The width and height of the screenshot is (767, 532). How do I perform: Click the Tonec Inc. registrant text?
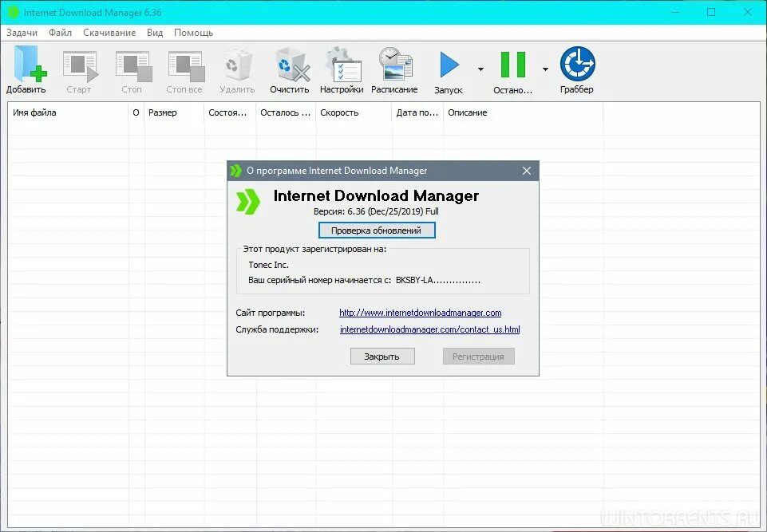[x=268, y=265]
